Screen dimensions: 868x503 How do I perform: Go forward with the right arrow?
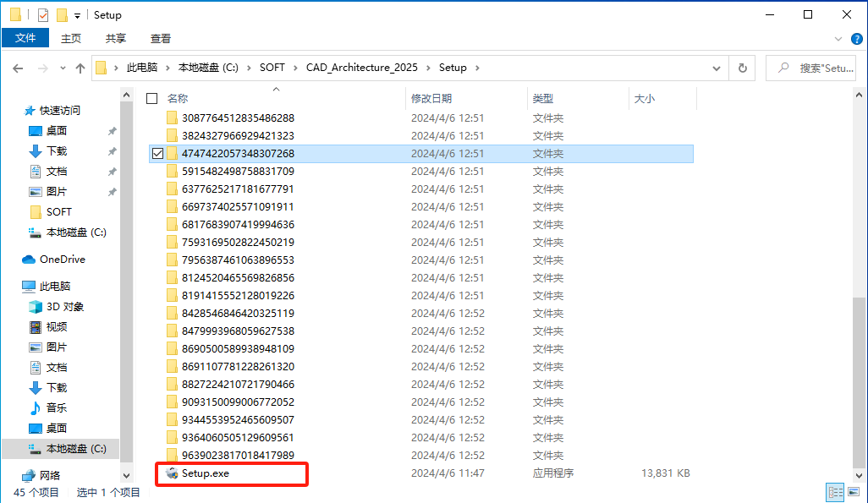pyautogui.click(x=42, y=68)
